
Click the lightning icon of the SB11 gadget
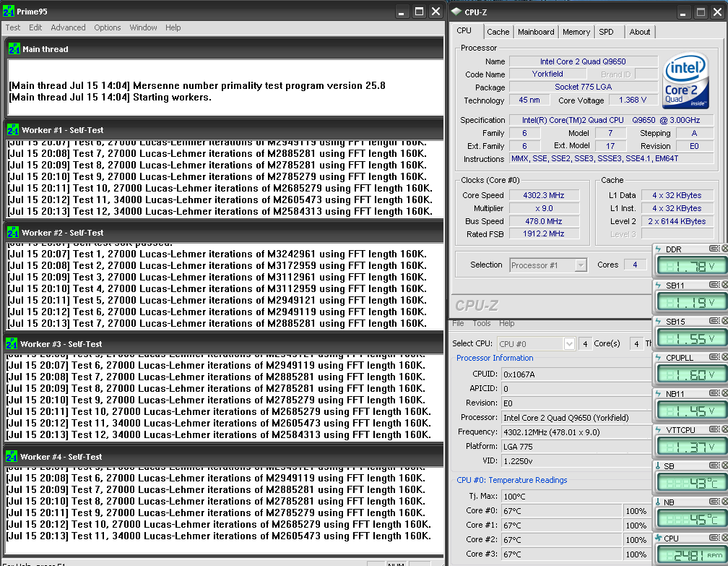(x=659, y=285)
